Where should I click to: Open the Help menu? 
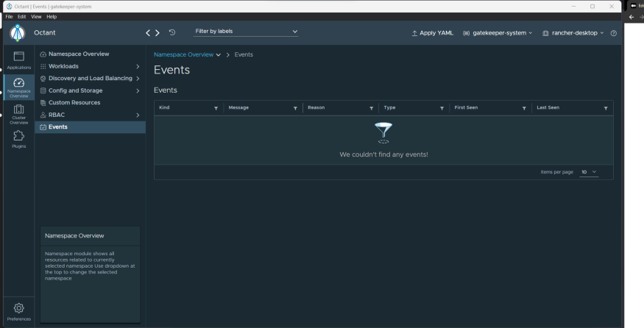click(x=52, y=17)
